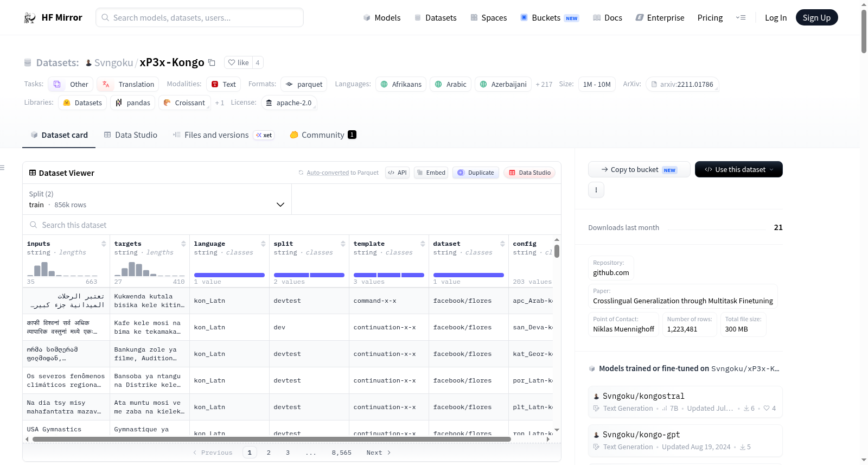
Task: Open the arxiv:2211.01786 link
Action: coord(682,84)
